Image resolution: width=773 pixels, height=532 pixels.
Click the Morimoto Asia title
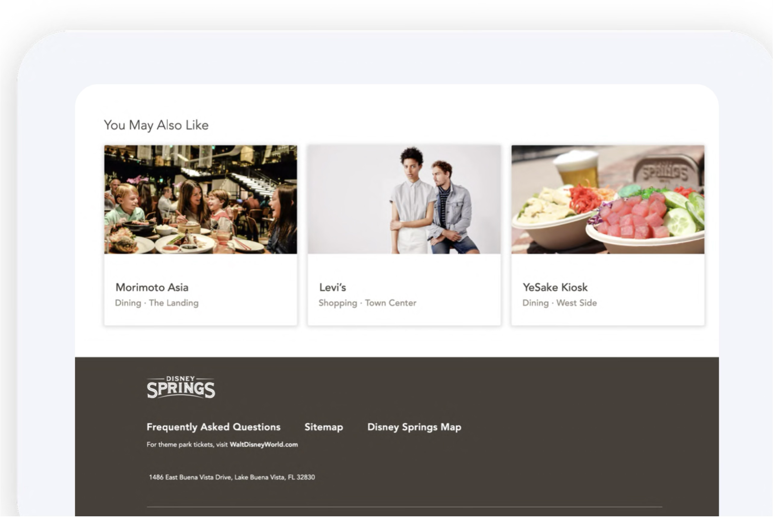[152, 287]
